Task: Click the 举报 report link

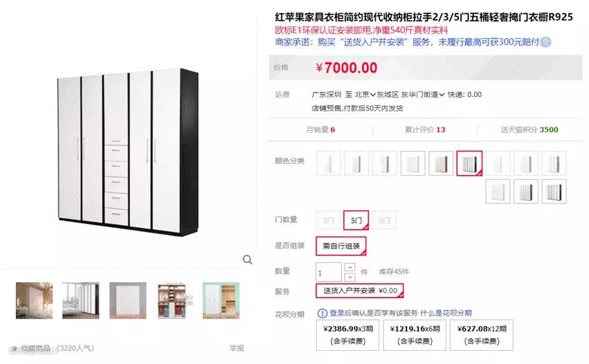Action: [x=237, y=348]
